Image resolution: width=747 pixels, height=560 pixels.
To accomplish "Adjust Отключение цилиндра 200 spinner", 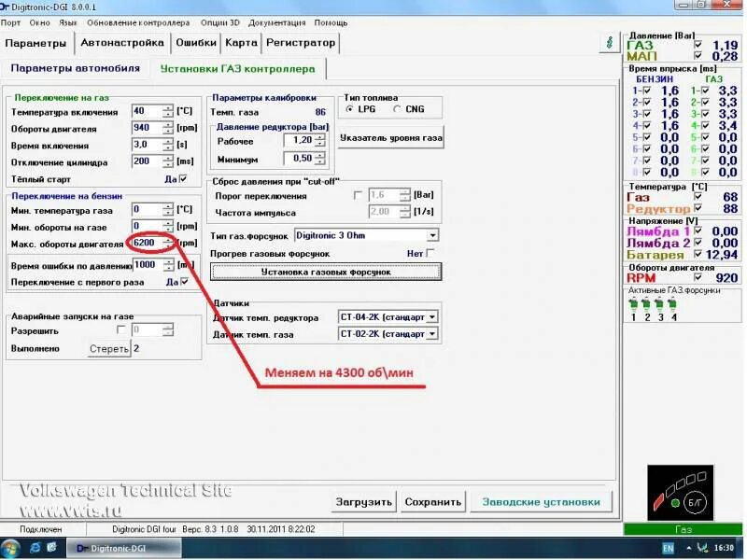I will pyautogui.click(x=167, y=161).
